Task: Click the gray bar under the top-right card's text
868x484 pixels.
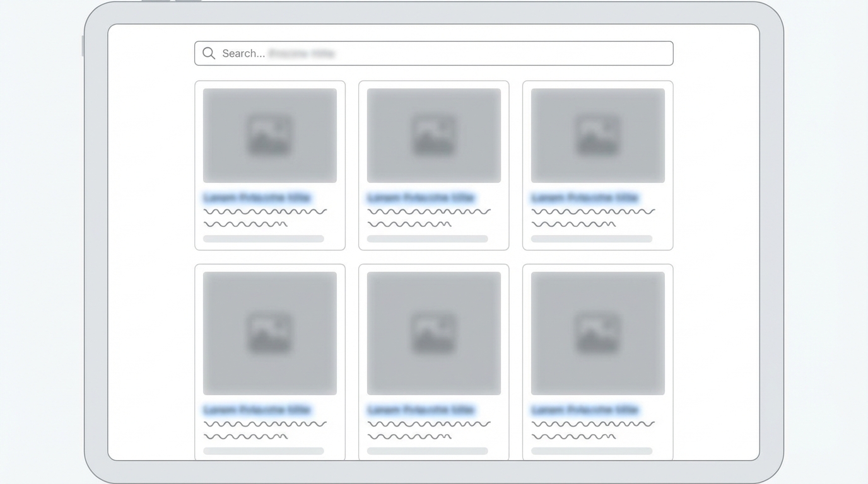Action: pos(592,239)
